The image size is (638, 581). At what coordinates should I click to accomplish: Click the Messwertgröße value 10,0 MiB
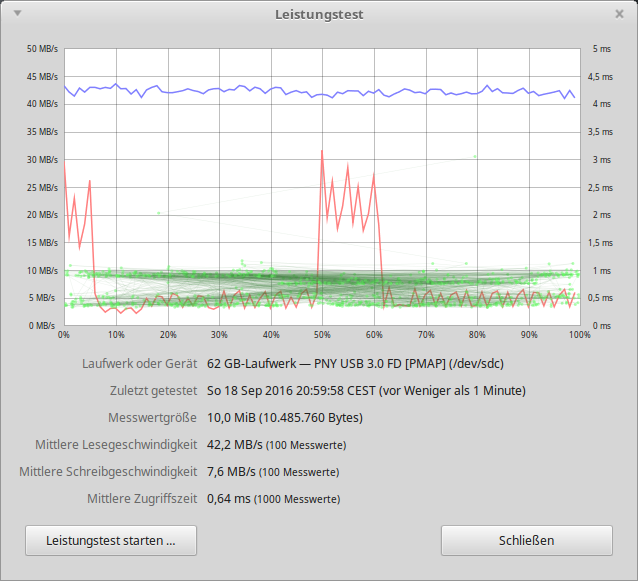(x=284, y=417)
